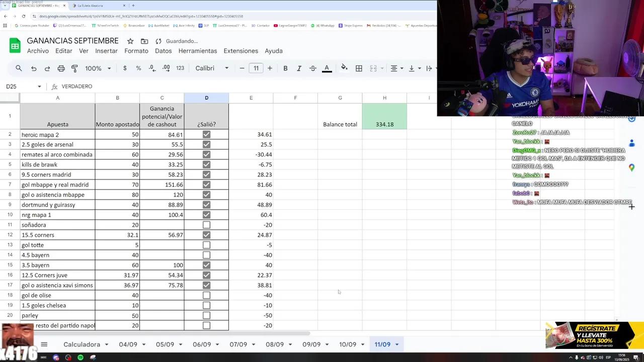Uncheck the kills de brawk checkbox
This screenshot has height=362, width=644.
tap(206, 165)
